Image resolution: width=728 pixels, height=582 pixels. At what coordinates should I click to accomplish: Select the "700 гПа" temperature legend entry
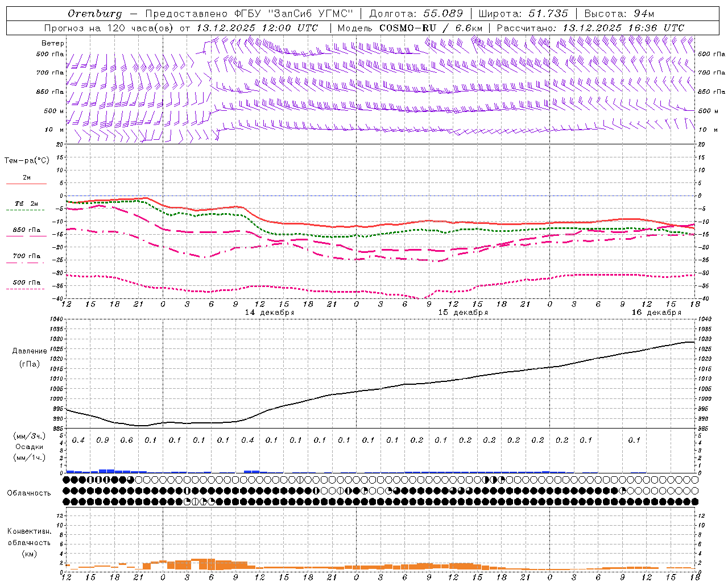point(27,256)
